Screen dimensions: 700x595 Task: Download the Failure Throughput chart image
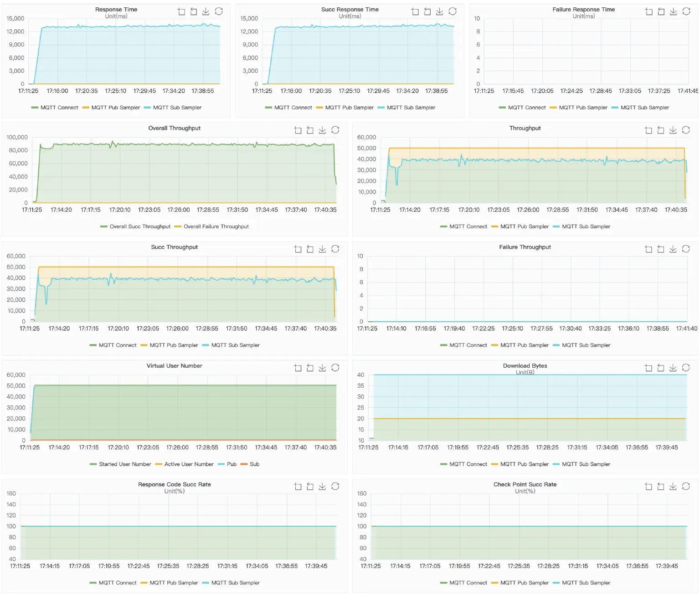pyautogui.click(x=673, y=249)
